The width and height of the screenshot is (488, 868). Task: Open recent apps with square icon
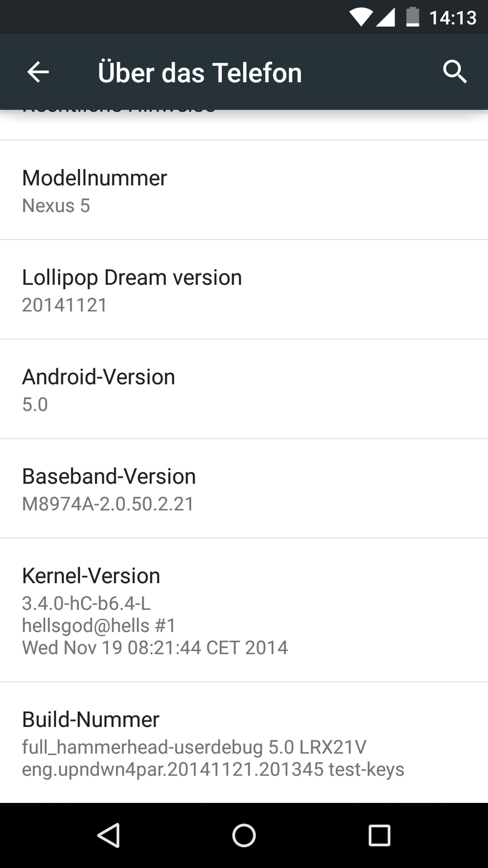[380, 835]
